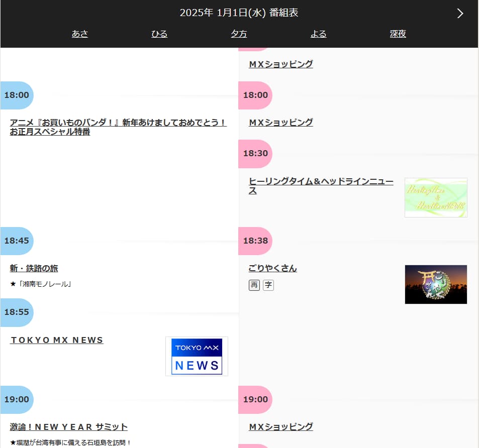Open the ごりやくさん program link
The width and height of the screenshot is (479, 448).
tap(272, 268)
